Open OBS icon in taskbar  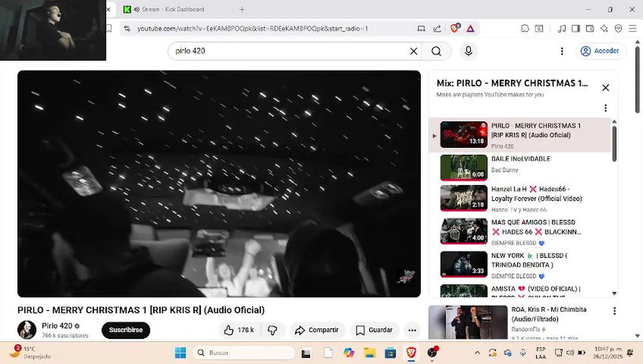click(x=432, y=353)
